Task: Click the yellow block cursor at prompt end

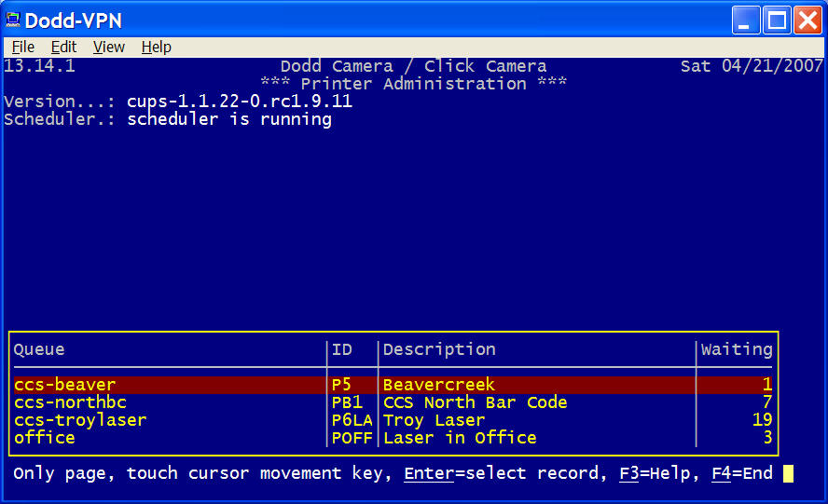Action: point(788,473)
